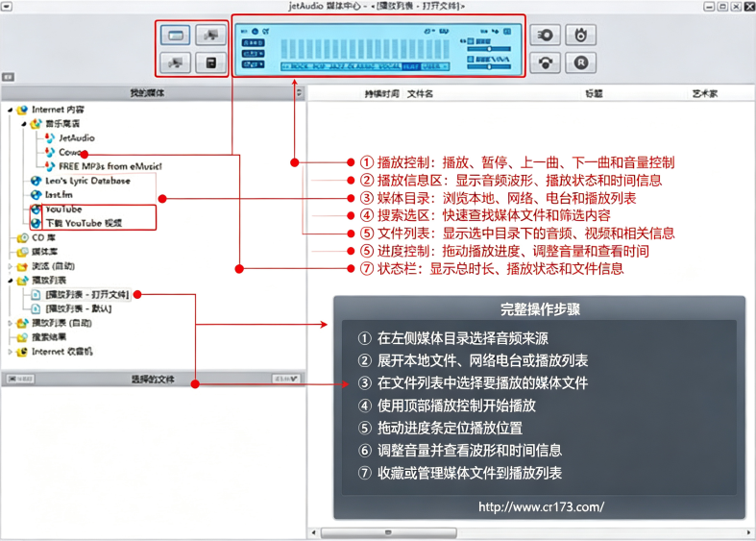Sort by the 文件名 column header
Image resolution: width=756 pixels, height=541 pixels.
(x=420, y=93)
